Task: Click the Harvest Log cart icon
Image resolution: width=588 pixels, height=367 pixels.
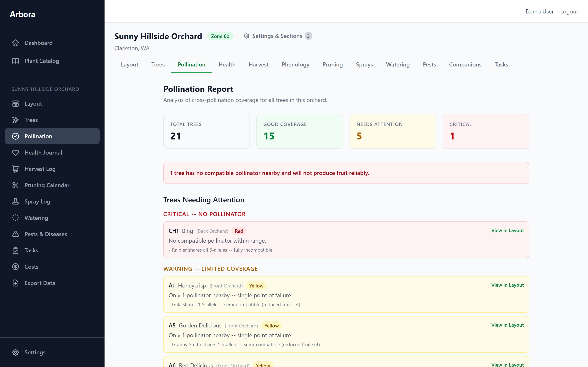Action: click(16, 169)
